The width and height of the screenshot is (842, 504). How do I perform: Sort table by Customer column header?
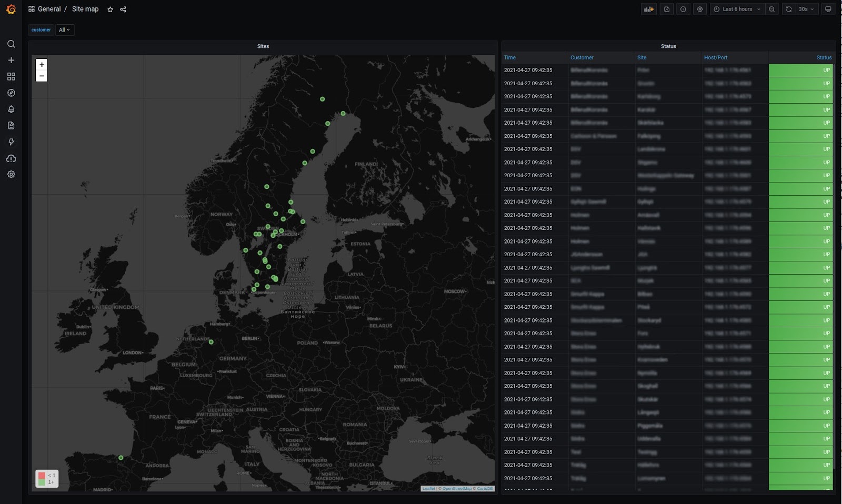[582, 58]
